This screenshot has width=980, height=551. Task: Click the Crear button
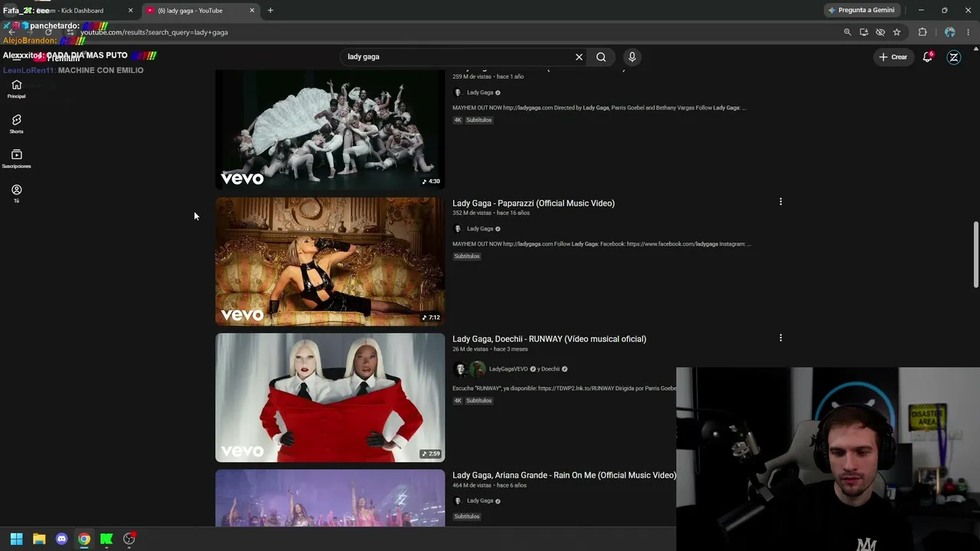[893, 57]
